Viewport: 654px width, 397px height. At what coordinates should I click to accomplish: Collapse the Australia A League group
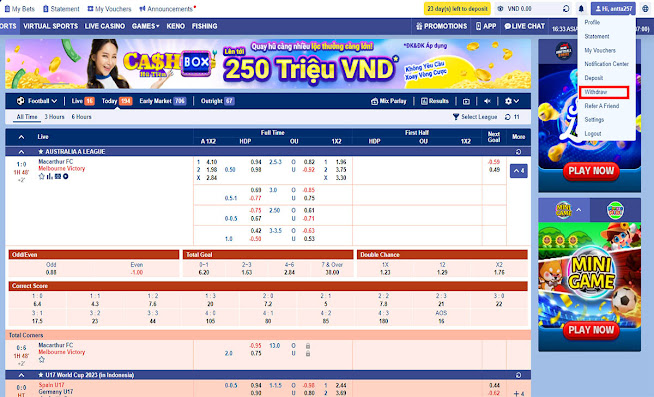pos(21,152)
